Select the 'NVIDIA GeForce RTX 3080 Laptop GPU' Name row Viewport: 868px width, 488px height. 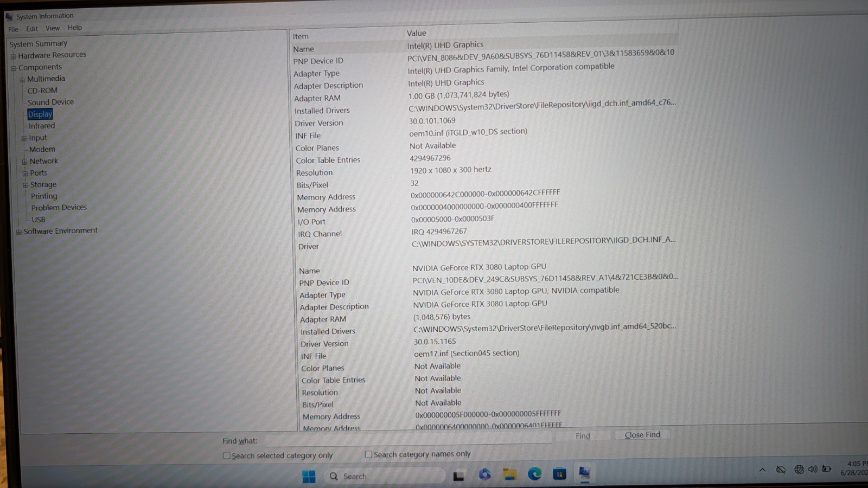(488, 268)
